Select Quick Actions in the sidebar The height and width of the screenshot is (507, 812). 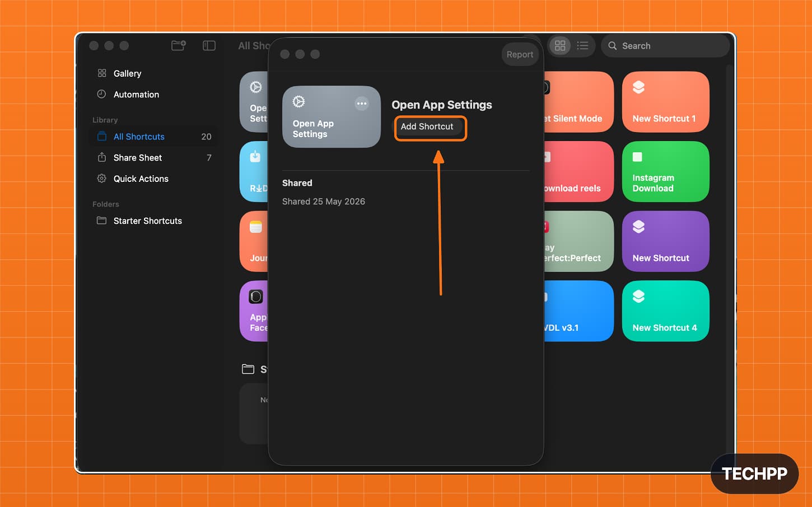pos(153,179)
